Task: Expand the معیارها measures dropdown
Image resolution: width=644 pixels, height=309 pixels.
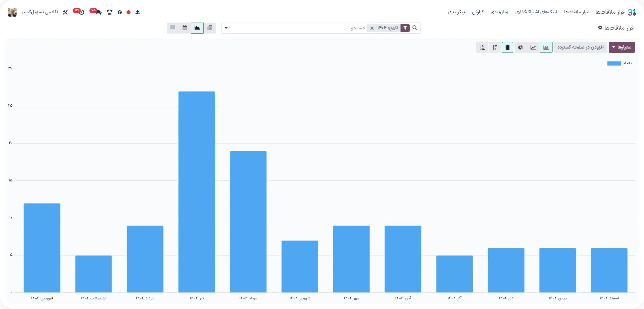Action: [621, 47]
